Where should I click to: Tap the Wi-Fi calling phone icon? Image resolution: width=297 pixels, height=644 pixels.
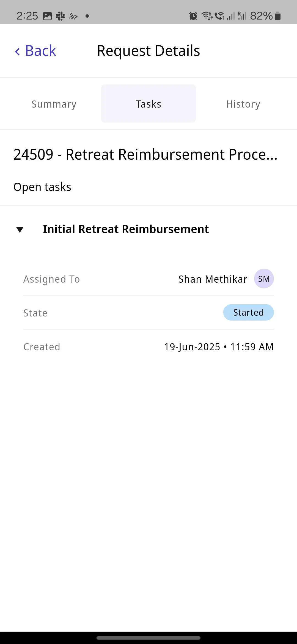click(x=219, y=16)
